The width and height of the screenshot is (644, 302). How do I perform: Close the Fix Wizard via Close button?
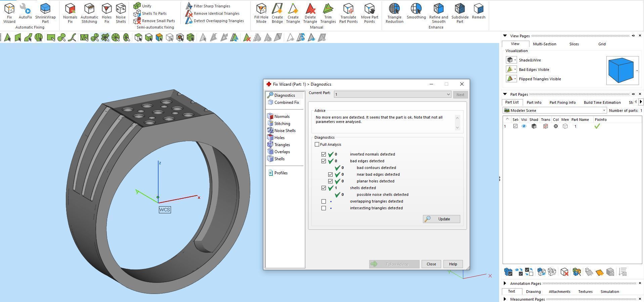431,264
